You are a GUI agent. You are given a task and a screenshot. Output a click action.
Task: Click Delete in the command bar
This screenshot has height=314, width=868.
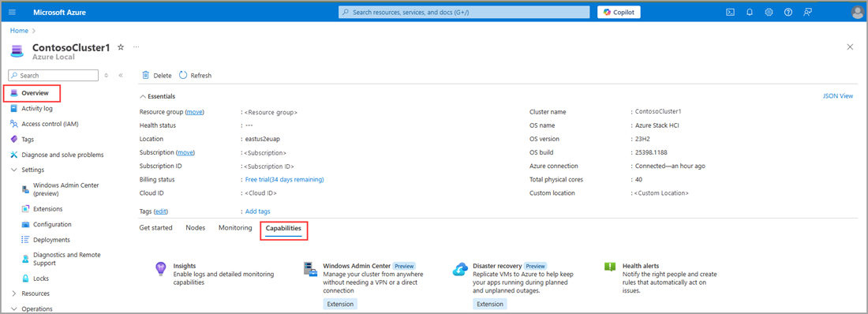pyautogui.click(x=157, y=75)
